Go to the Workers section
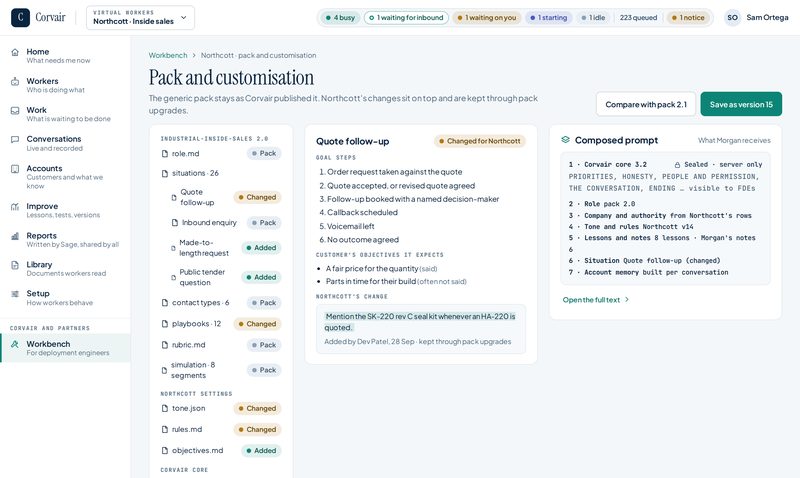800x478 pixels. pyautogui.click(x=65, y=85)
